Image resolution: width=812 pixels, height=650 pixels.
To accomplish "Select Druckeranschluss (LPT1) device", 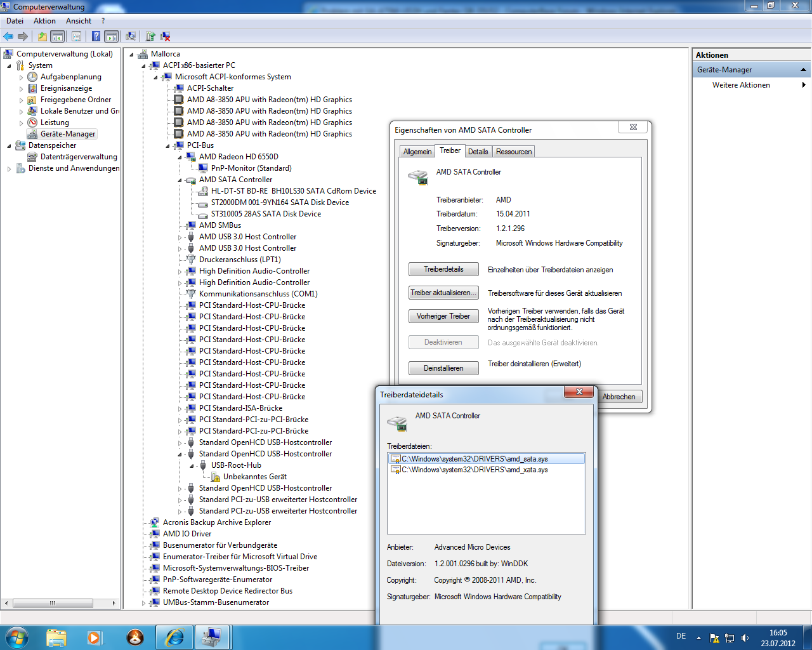I will coord(240,260).
